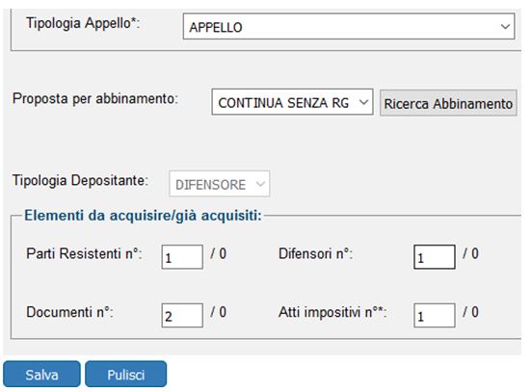Save the form with Salva

click(41, 374)
